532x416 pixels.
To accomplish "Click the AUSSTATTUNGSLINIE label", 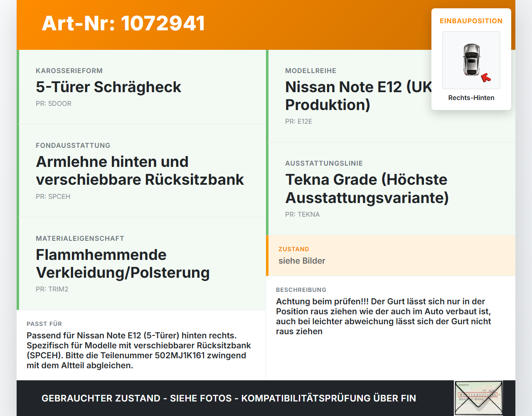I will pos(324,163).
